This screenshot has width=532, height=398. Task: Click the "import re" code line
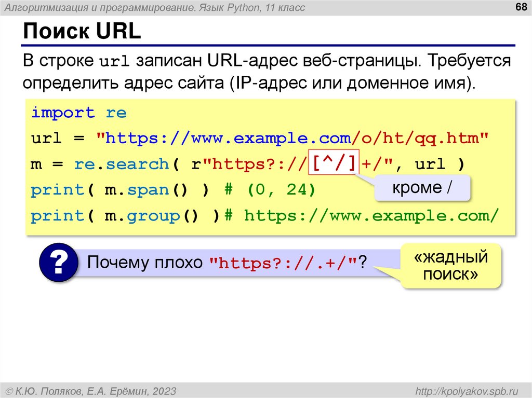79,113
